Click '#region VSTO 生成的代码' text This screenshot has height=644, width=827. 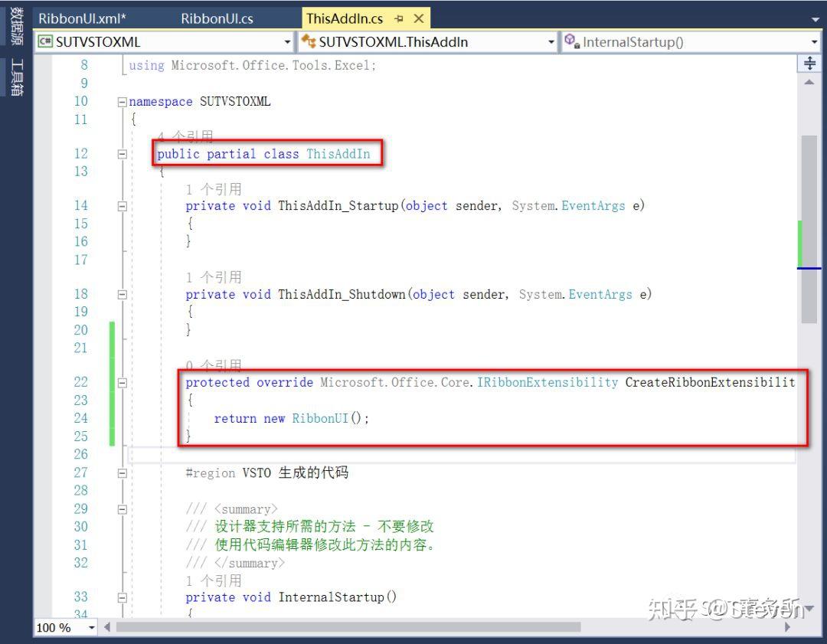coord(267,472)
